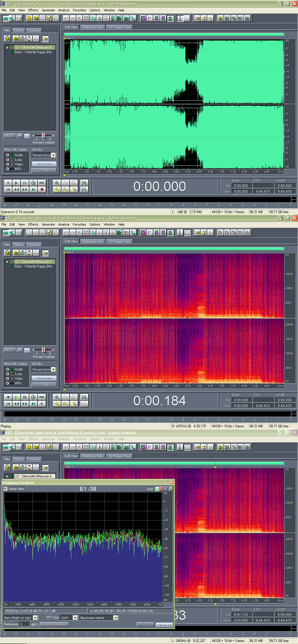Click Help question mark icon in top toolbar
Screen dimensions: 298x644
[210, 18]
